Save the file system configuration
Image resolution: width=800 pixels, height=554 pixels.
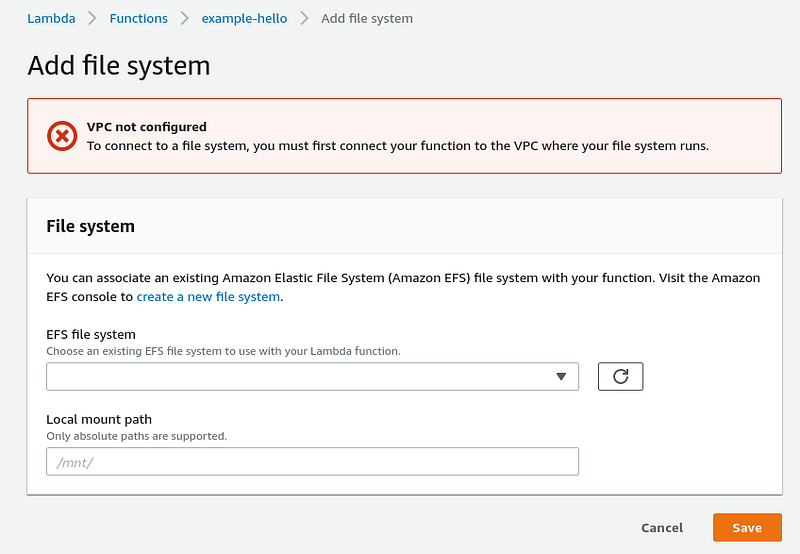747,527
